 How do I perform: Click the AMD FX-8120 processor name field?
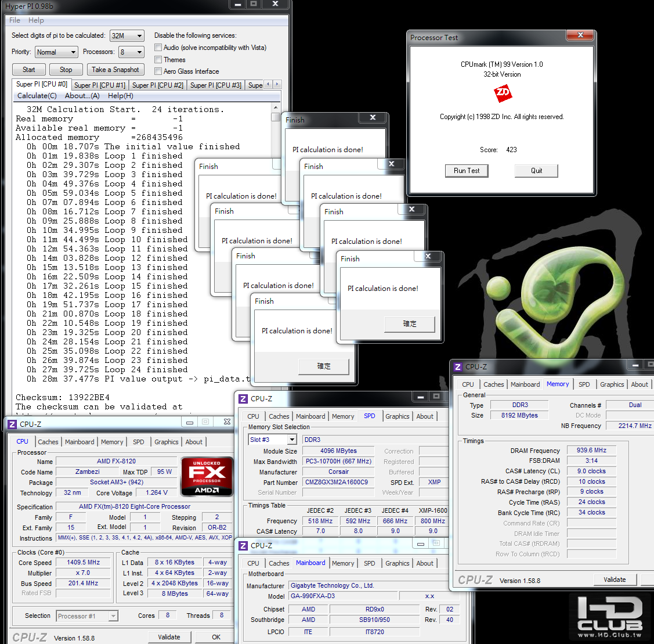116,461
